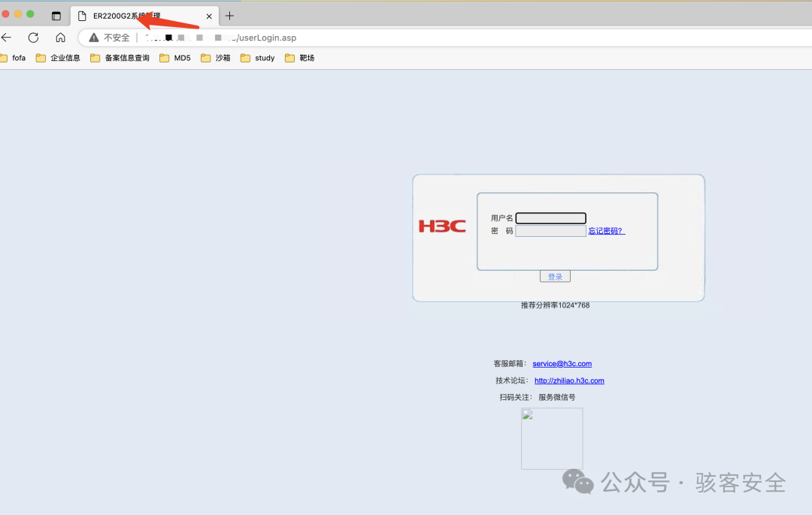The width and height of the screenshot is (812, 515).
Task: Click the 服务微信号 text
Action: point(556,398)
